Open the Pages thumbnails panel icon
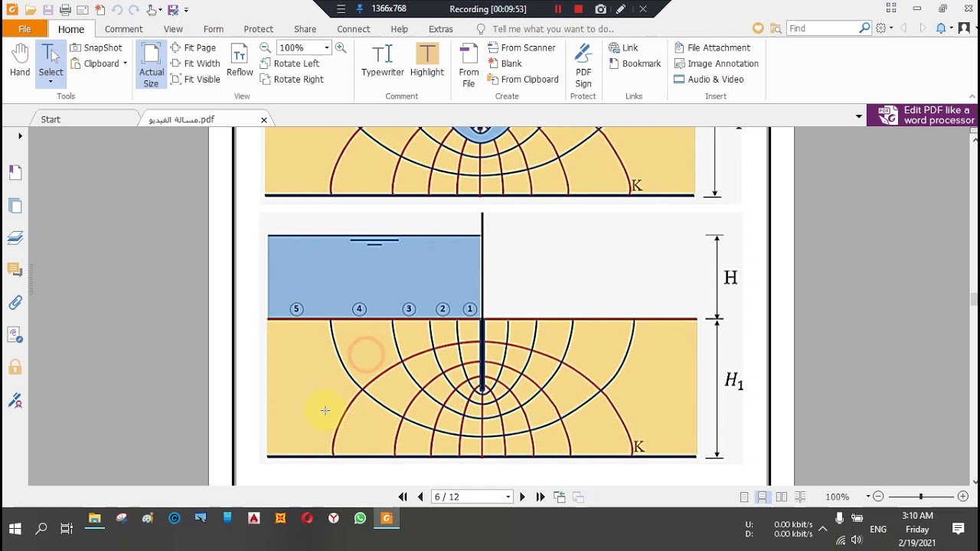This screenshot has width=980, height=551. 15,205
